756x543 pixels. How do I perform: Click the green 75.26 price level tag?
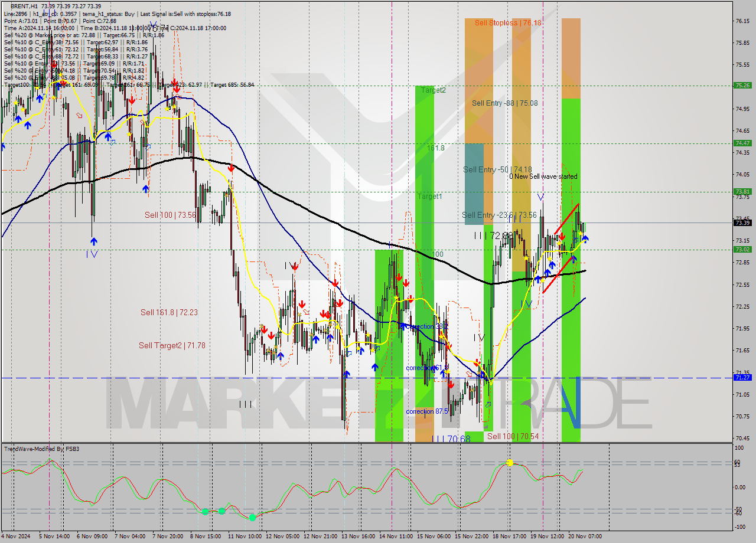[x=742, y=85]
